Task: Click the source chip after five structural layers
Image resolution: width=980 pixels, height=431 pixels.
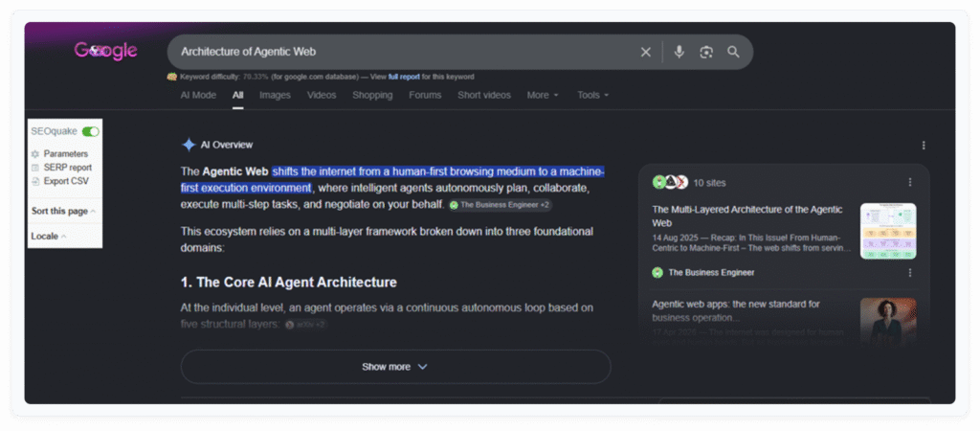Action: pyautogui.click(x=305, y=325)
